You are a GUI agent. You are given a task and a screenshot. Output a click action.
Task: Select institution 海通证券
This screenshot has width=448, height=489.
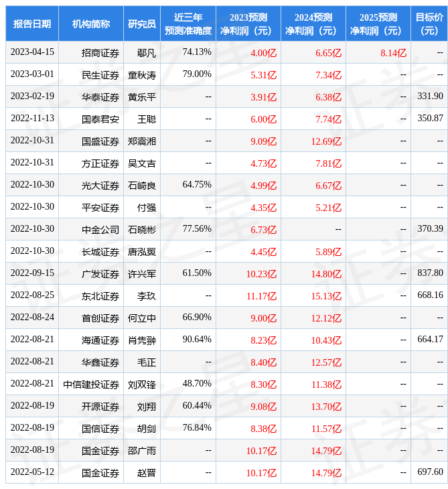pos(100,341)
